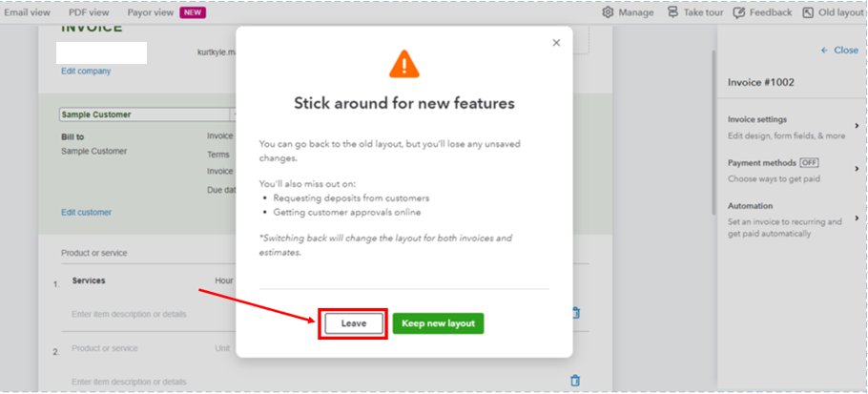Switch to PDF view tab
868x394 pixels.
click(89, 12)
